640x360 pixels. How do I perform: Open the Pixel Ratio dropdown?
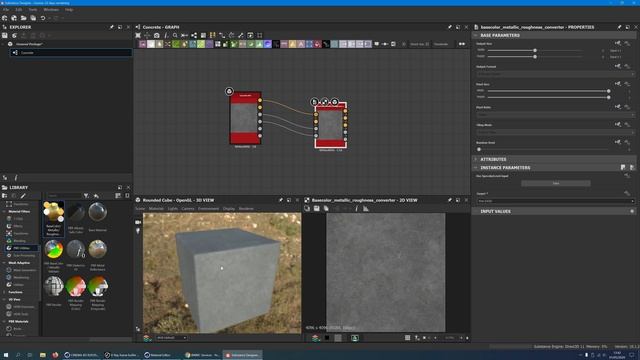(x=555, y=115)
